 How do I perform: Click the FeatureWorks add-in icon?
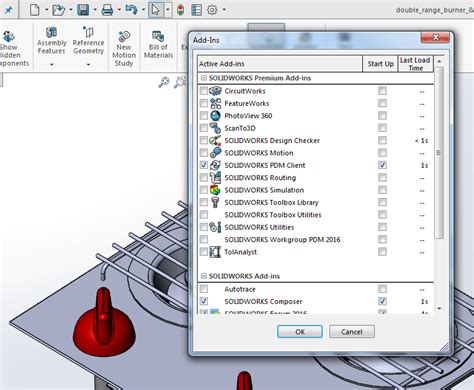coord(215,103)
